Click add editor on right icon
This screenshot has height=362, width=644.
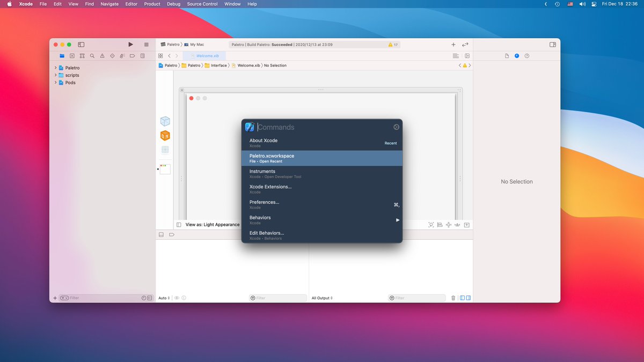467,56
